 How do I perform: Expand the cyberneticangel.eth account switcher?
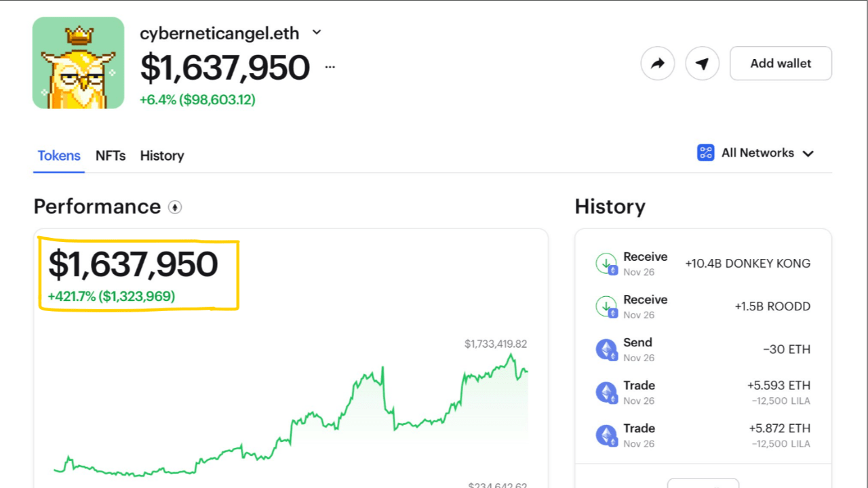click(316, 32)
